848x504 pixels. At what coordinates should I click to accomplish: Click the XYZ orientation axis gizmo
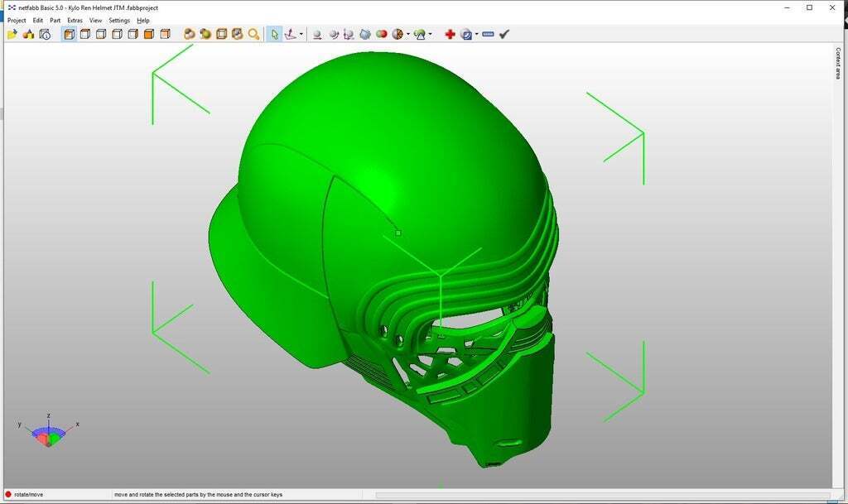(48, 432)
